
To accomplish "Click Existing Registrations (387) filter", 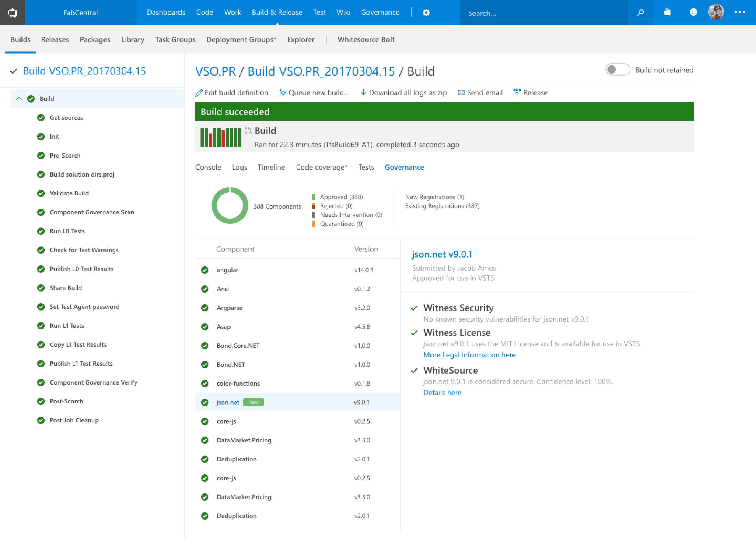I will tap(442, 206).
